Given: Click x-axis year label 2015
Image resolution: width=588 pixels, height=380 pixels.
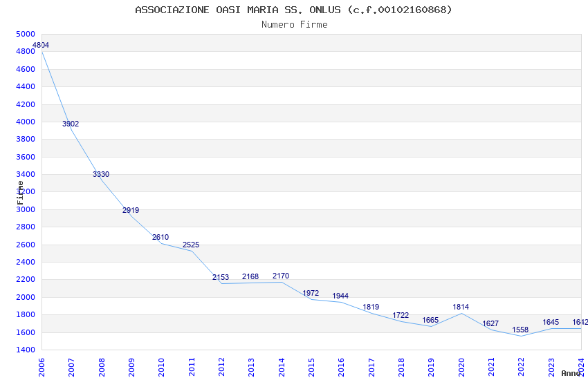Looking at the screenshot, I should [x=311, y=368].
